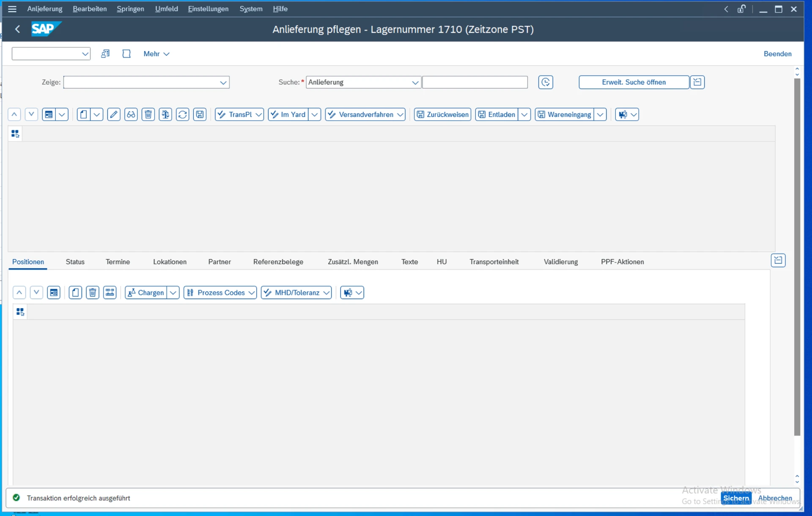
Task: Click the blank page icon beside Mehr
Action: tap(126, 54)
